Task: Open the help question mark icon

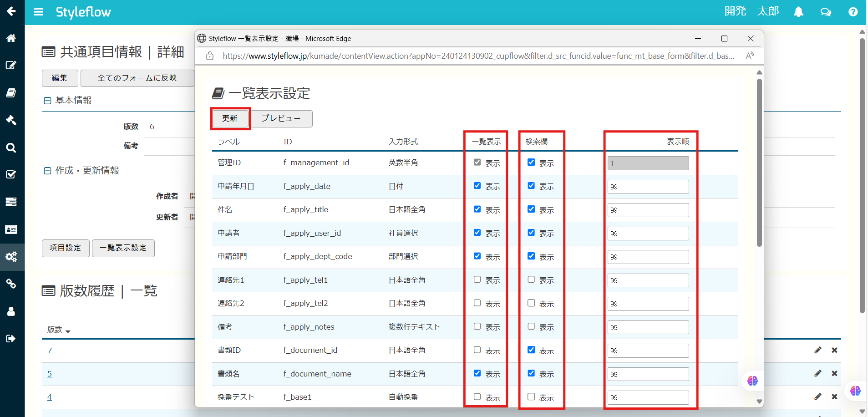Action: click(853, 12)
